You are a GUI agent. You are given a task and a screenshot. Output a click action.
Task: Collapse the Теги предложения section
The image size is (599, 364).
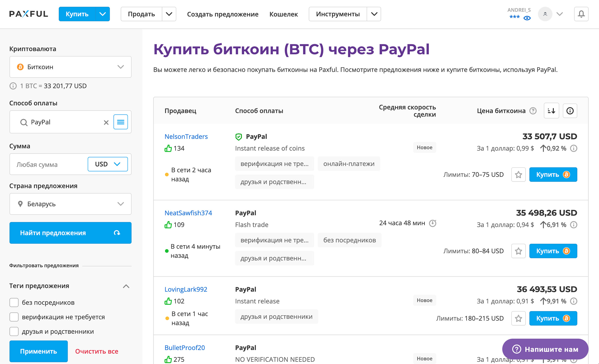coord(126,286)
